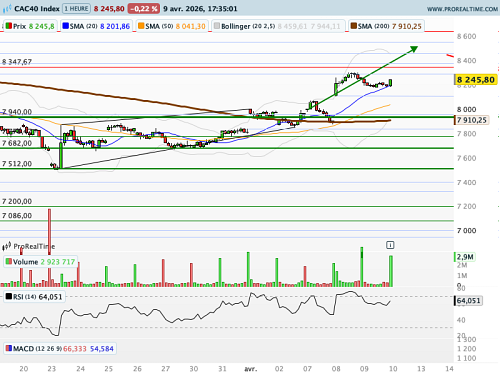The height and width of the screenshot is (375, 500).
Task: Click the info icon above the volume panel
Action: 390,245
